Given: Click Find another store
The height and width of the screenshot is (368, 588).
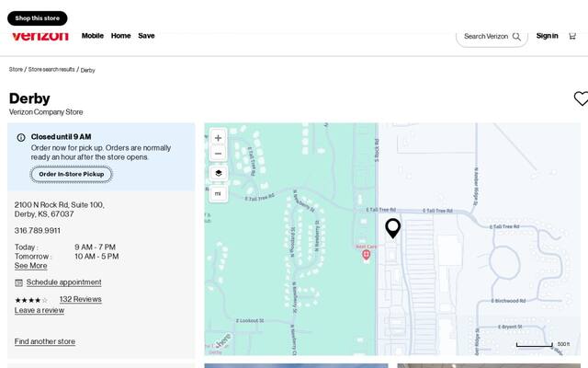Looking at the screenshot, I should [45, 341].
